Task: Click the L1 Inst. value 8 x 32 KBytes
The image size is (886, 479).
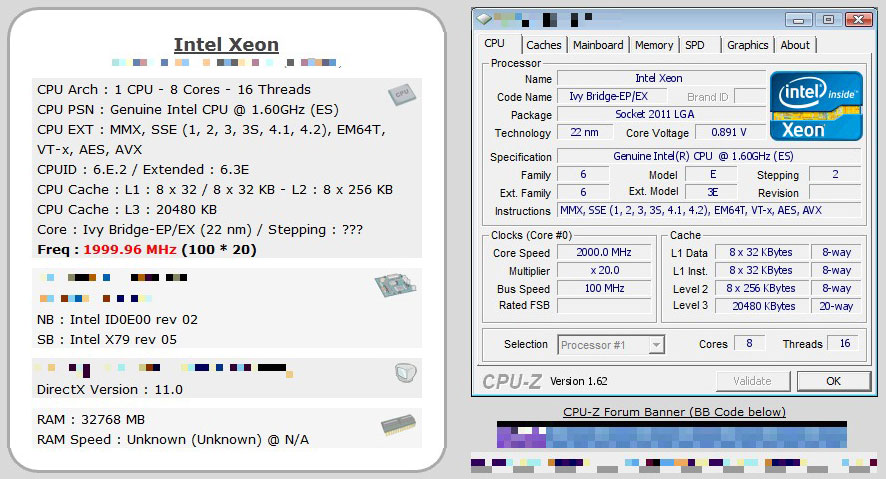Action: point(761,270)
